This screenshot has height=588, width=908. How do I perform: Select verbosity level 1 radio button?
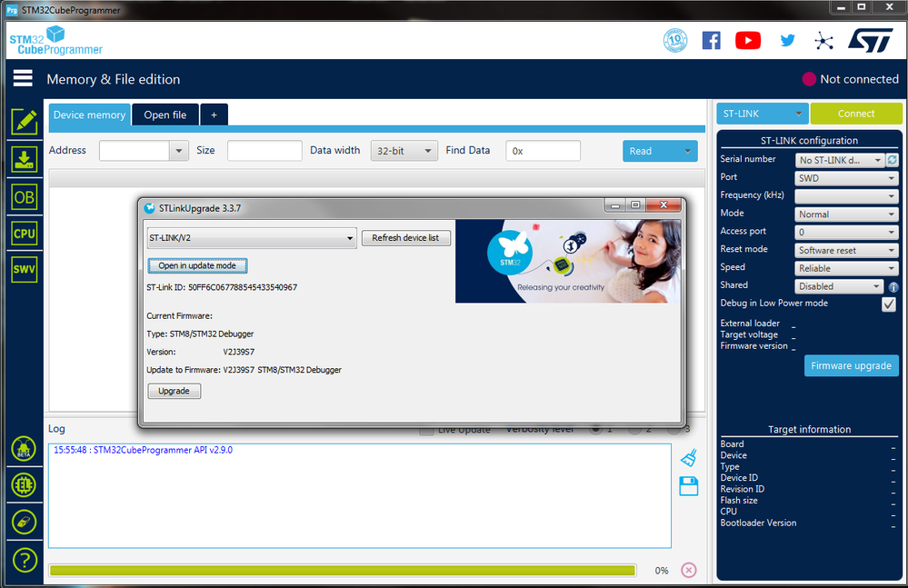click(595, 429)
